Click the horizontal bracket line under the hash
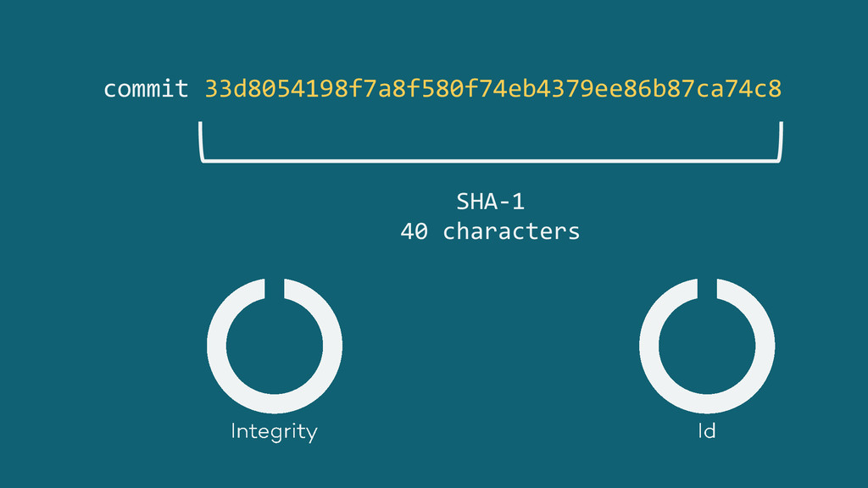This screenshot has width=868, height=488. tap(492, 160)
